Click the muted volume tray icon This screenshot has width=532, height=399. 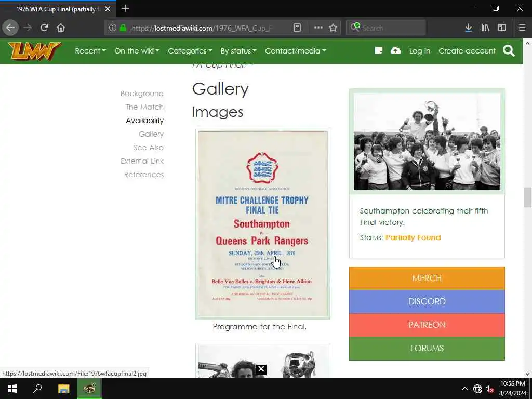489,389
